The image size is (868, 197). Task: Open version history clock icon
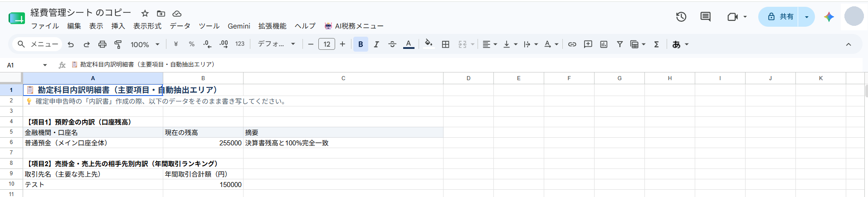pyautogui.click(x=681, y=17)
